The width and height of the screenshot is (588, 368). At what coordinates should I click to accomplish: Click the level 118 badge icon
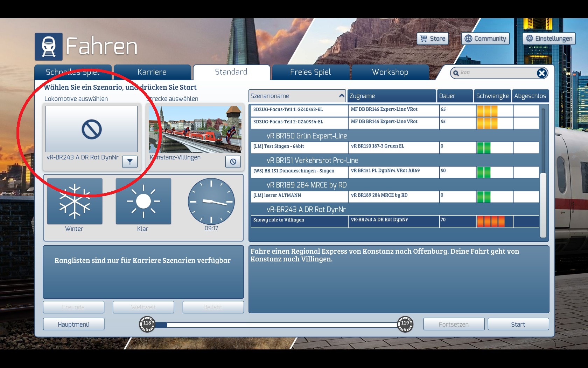coord(147,324)
